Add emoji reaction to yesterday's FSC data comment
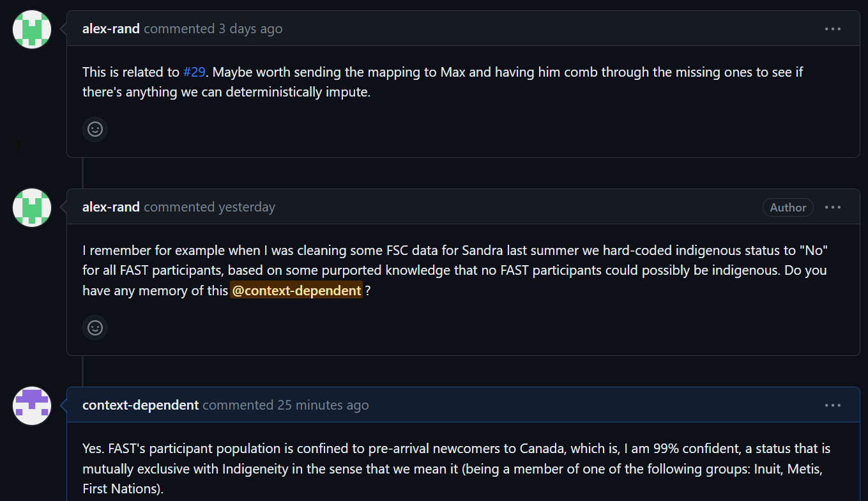868x501 pixels. pyautogui.click(x=95, y=327)
